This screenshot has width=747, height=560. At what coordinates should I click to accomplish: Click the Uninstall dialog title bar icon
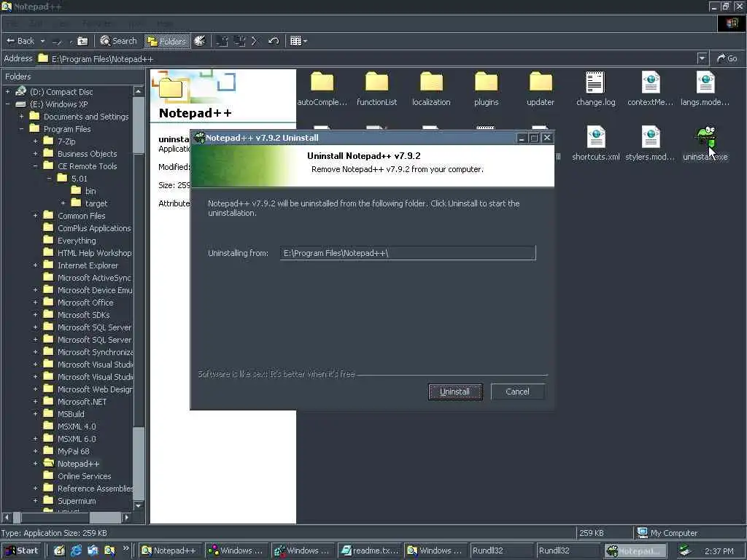[x=199, y=138]
